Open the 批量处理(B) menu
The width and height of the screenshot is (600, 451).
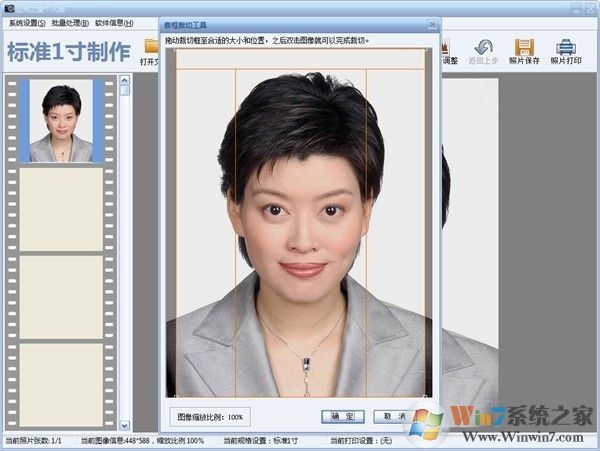coord(70,23)
